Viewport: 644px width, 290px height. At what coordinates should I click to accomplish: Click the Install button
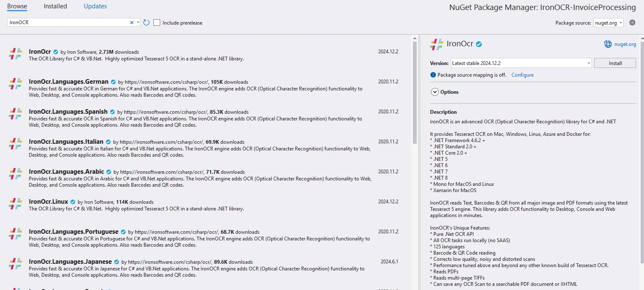(615, 63)
